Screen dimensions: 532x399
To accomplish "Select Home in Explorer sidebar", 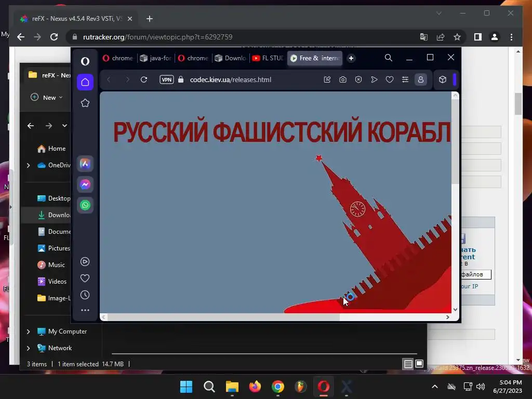I will [x=51, y=149].
